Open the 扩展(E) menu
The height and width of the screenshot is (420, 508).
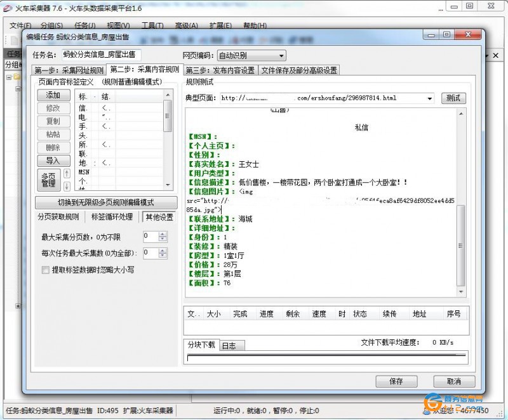tap(220, 25)
